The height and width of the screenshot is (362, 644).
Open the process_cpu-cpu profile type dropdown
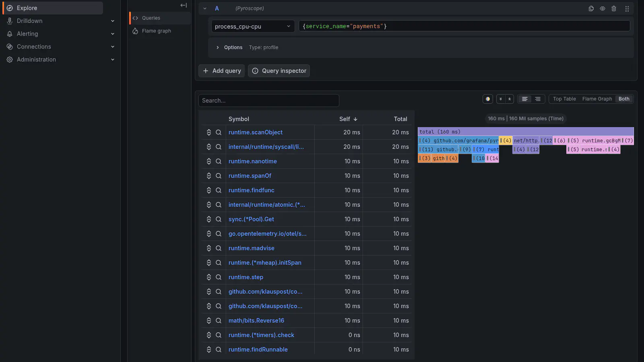coord(253,27)
